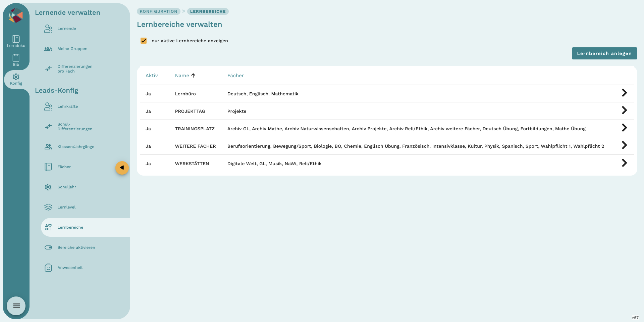Click the Lernbereich anlegen button
Screen dimensions: 644x322
click(x=604, y=53)
